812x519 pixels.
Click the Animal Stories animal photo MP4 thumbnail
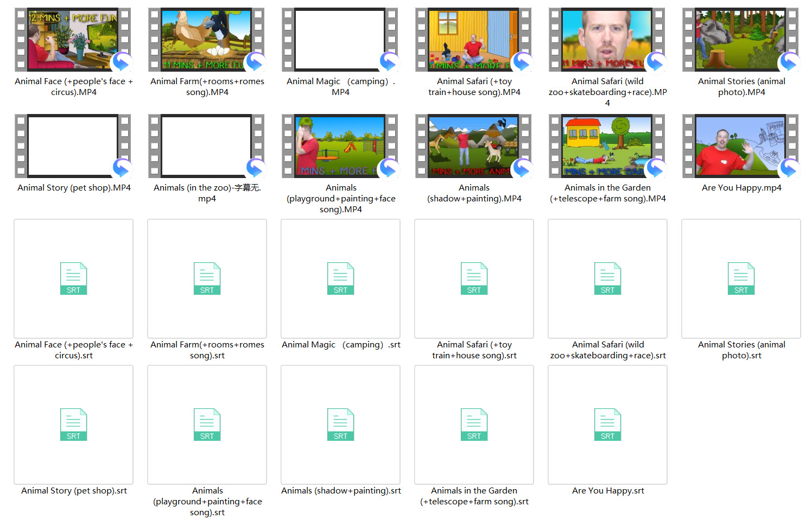tap(741, 39)
